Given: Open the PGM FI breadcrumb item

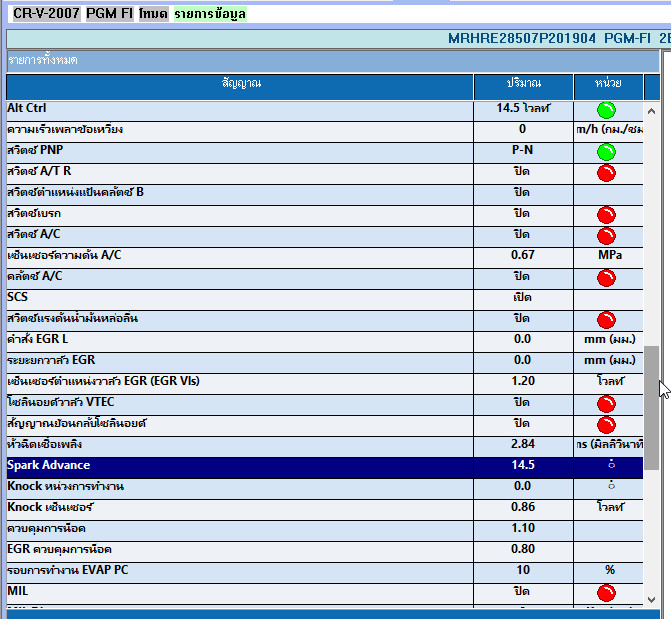Looking at the screenshot, I should pyautogui.click(x=110, y=13).
